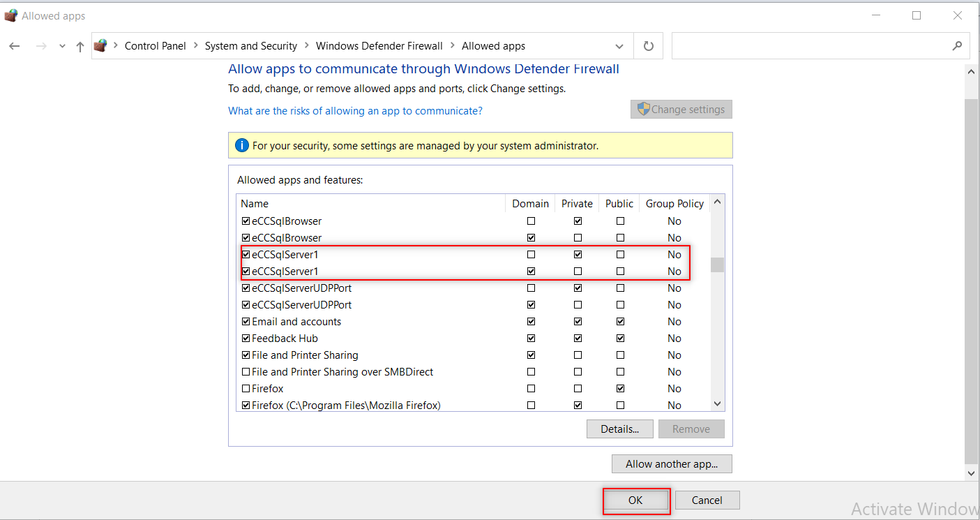Select the Email and accounts row name
The height and width of the screenshot is (520, 980).
point(296,322)
